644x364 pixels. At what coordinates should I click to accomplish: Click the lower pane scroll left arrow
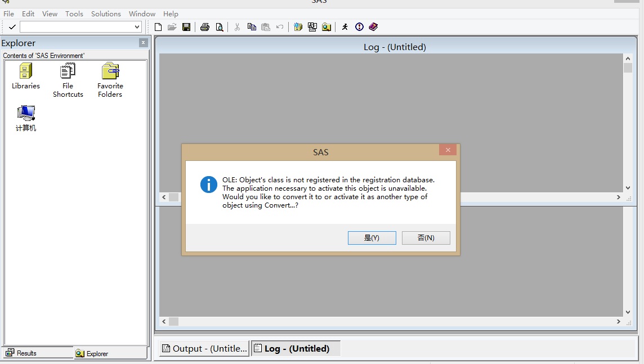point(164,321)
